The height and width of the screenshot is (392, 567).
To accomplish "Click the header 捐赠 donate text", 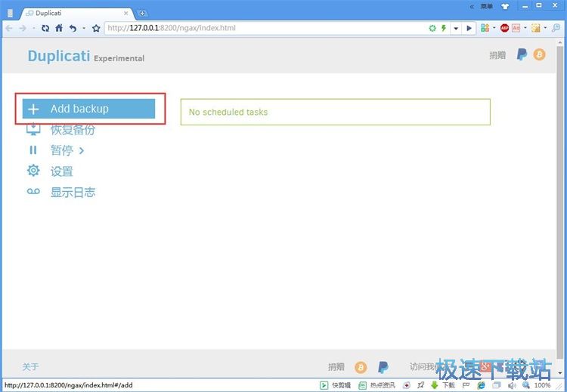I will click(x=497, y=55).
